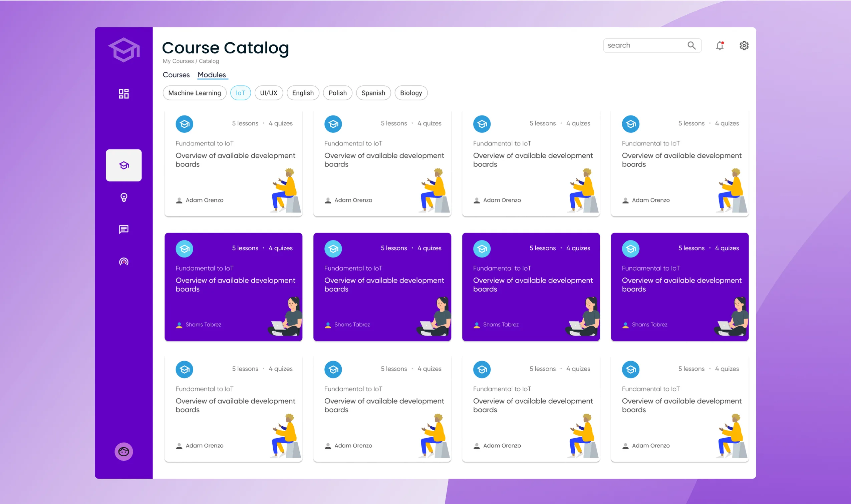
Task: Click cap badge on top-row fourth card
Action: 630,124
